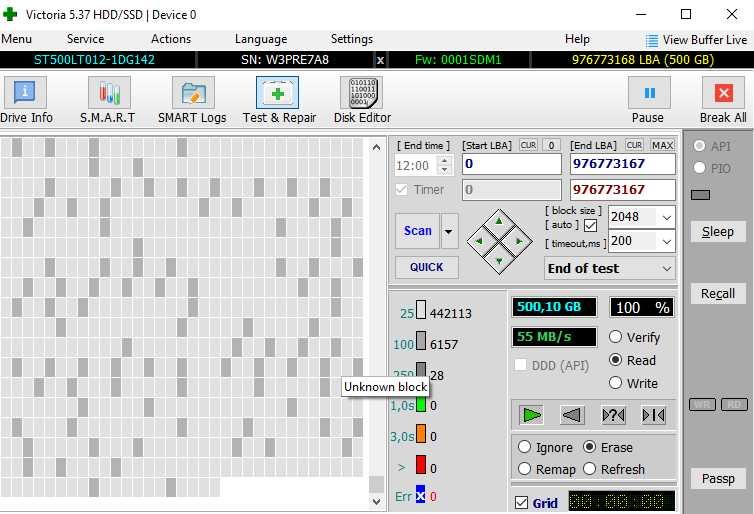Click the Break All red X
The height and width of the screenshot is (514, 754).
(723, 92)
